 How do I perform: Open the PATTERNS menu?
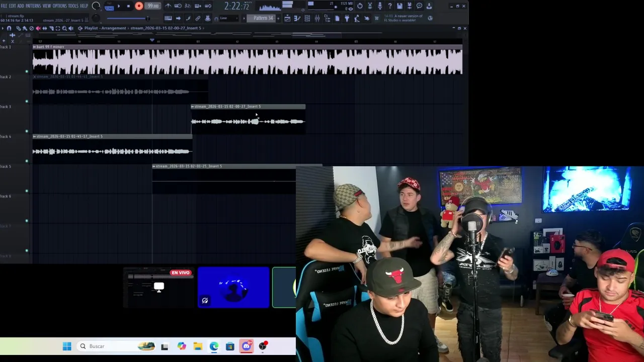(x=33, y=6)
